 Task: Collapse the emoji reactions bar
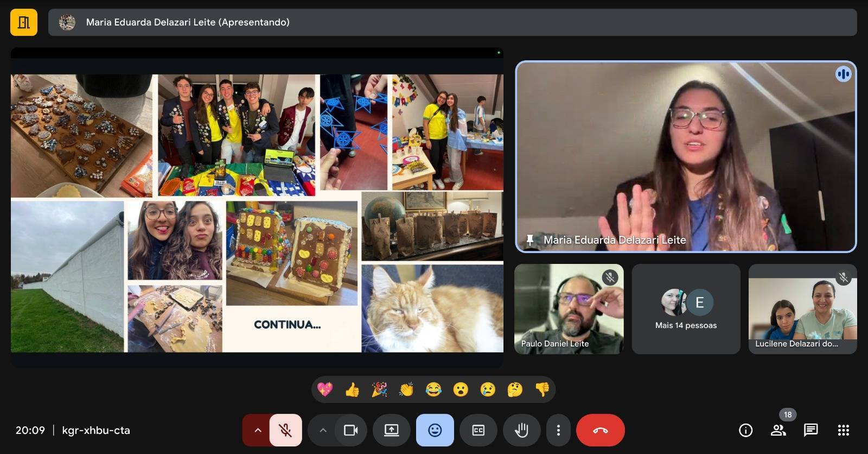click(435, 430)
